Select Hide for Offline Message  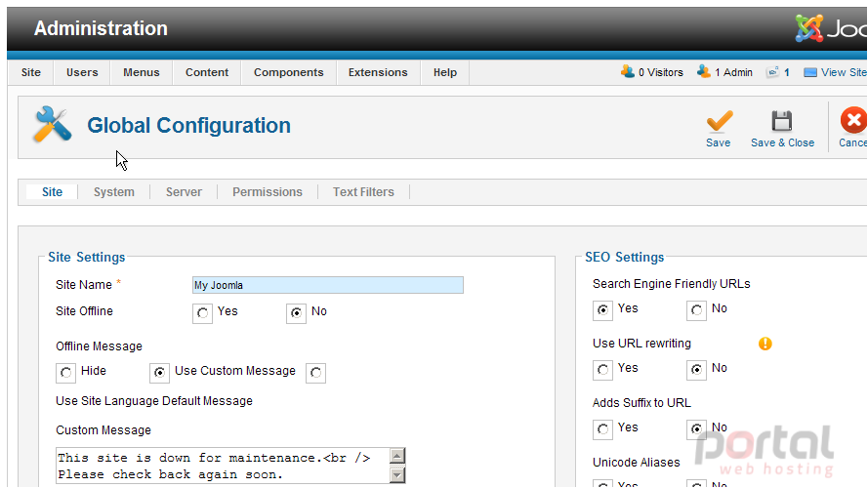tap(65, 373)
